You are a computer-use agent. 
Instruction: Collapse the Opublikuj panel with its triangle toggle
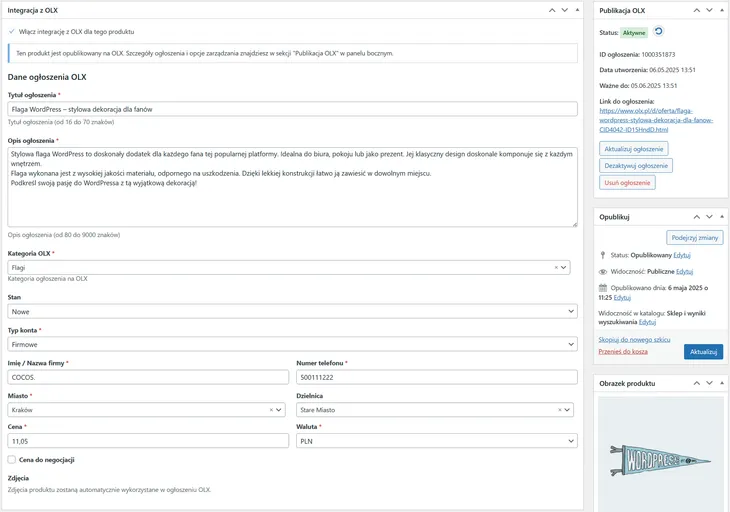722,216
